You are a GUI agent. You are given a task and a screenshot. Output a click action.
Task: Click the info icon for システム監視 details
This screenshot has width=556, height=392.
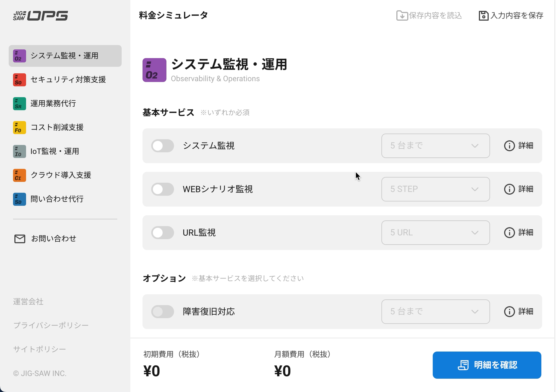tap(509, 146)
